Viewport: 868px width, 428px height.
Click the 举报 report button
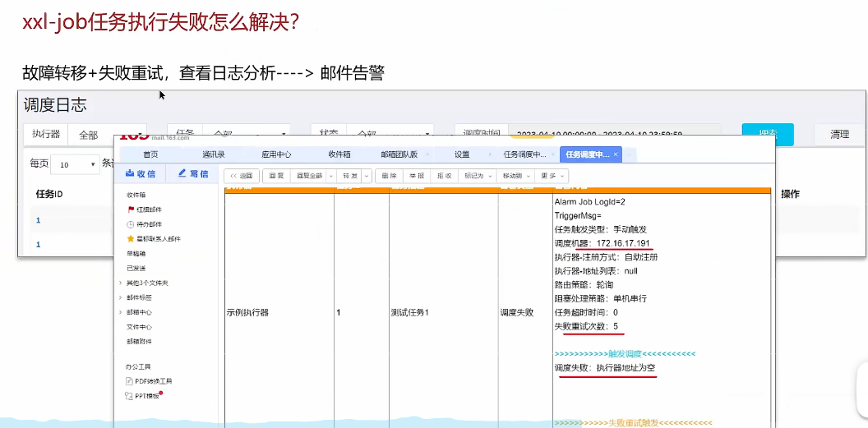tap(417, 176)
